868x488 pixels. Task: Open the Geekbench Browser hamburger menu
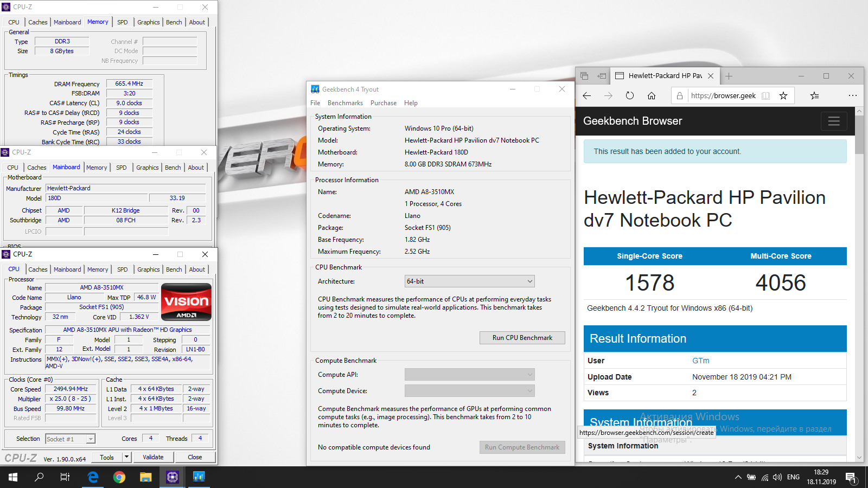834,121
